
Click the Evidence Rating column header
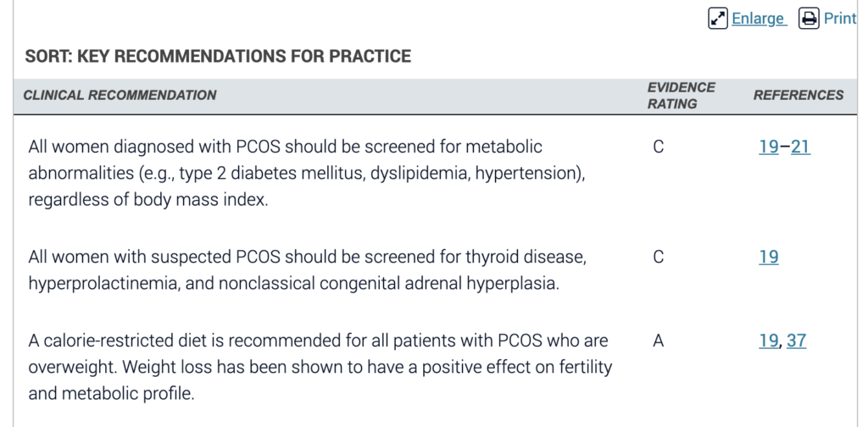coord(681,96)
